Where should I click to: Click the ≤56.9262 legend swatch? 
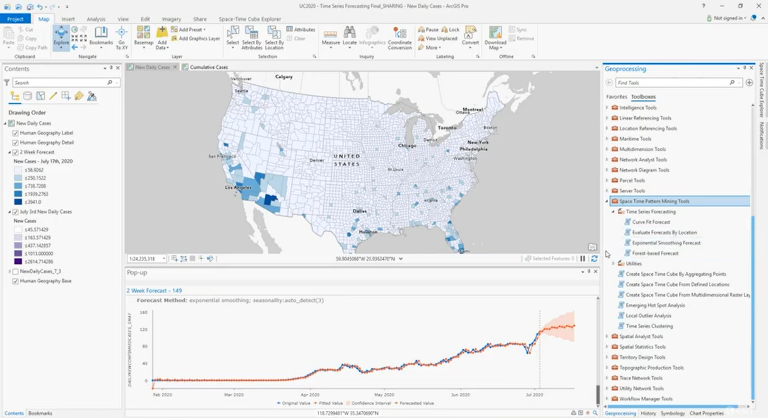coord(18,170)
